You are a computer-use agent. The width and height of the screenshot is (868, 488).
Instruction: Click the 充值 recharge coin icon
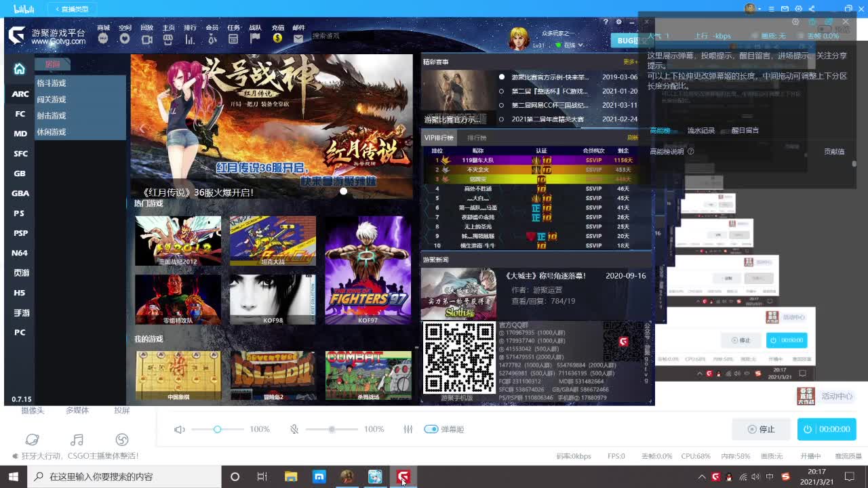pos(277,39)
